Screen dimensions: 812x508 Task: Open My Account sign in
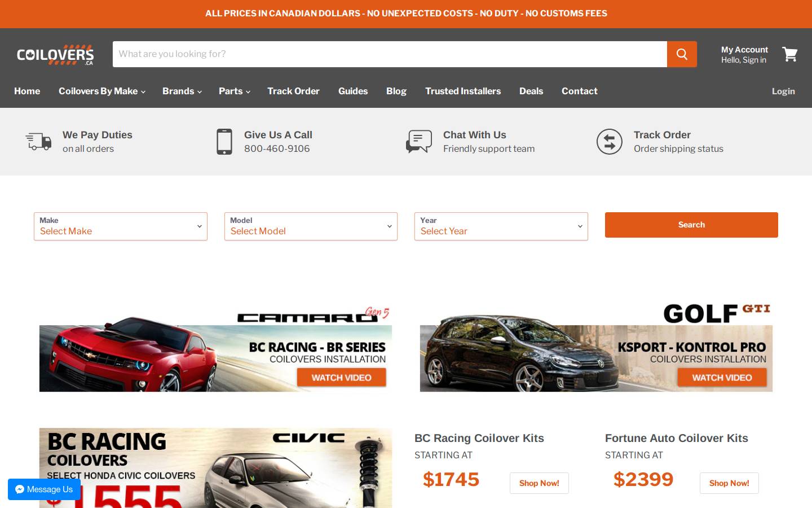coord(744,54)
